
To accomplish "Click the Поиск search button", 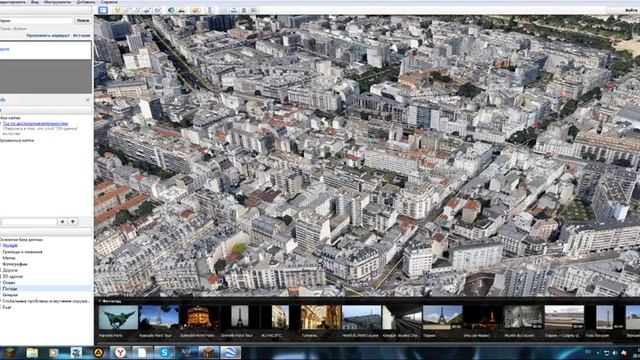I will pyautogui.click(x=83, y=20).
